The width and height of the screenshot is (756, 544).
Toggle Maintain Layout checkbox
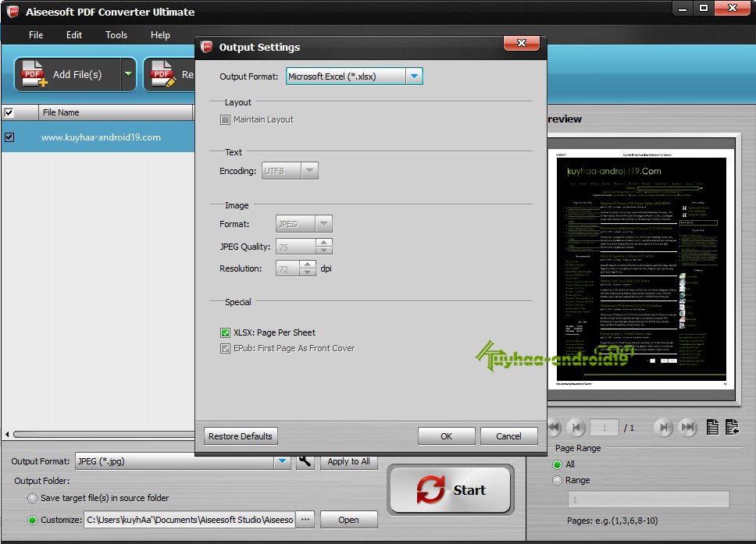(225, 119)
